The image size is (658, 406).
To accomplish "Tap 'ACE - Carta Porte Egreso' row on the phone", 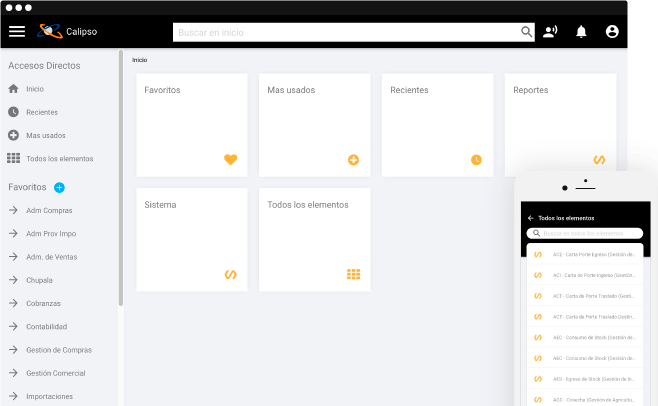I will (585, 254).
